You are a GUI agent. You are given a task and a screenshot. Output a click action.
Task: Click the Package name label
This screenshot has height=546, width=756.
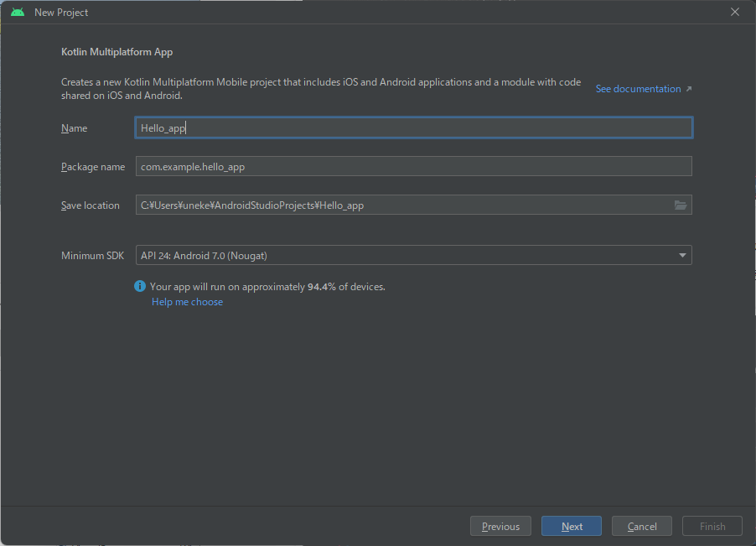click(92, 167)
